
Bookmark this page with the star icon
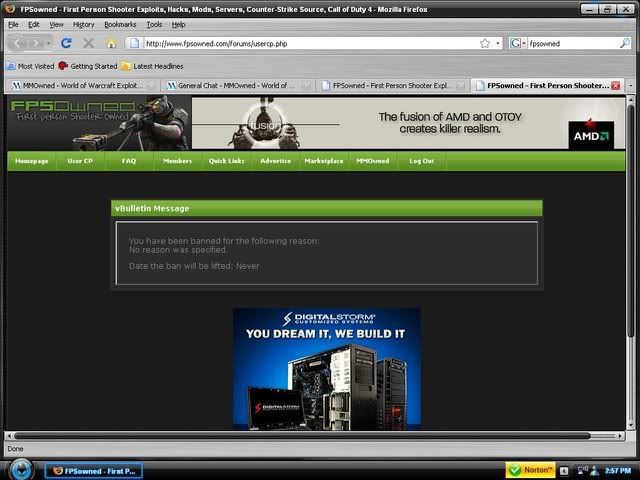pyautogui.click(x=485, y=43)
